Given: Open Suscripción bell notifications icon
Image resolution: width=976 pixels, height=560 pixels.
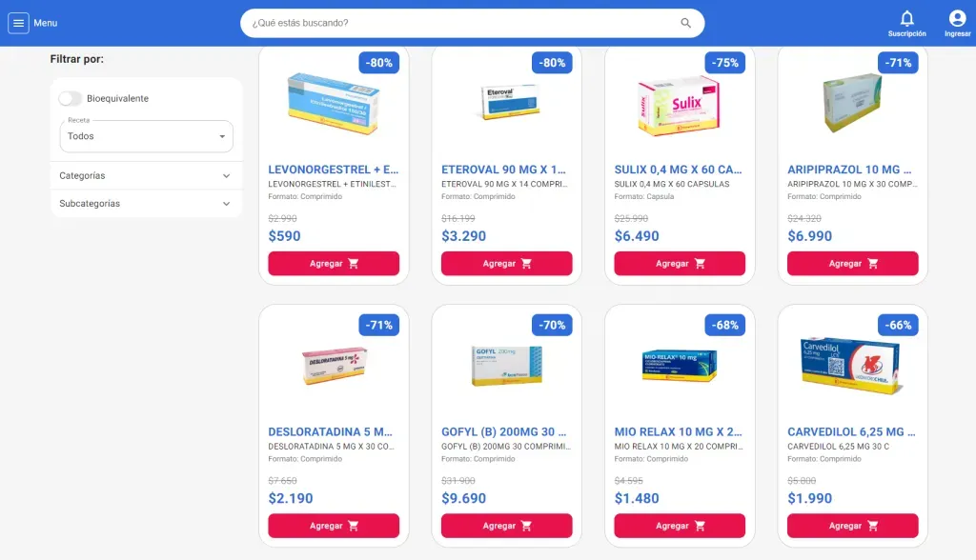Looking at the screenshot, I should pyautogui.click(x=907, y=18).
